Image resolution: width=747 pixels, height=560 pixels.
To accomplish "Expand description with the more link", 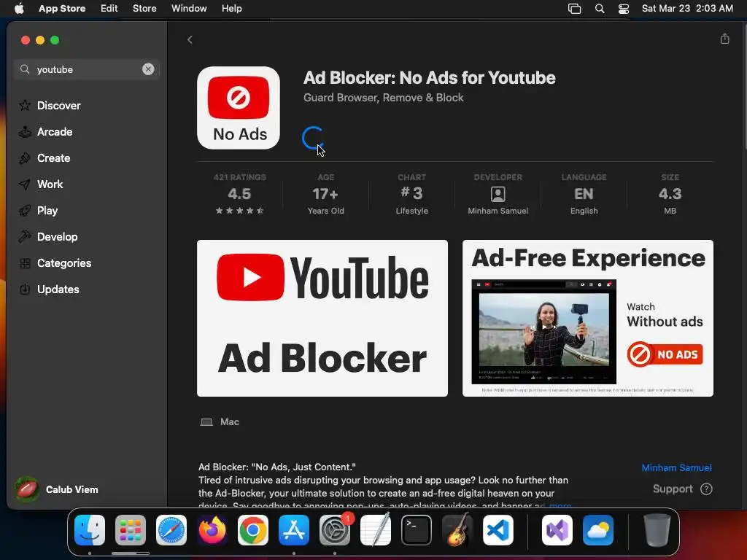I will [x=560, y=505].
